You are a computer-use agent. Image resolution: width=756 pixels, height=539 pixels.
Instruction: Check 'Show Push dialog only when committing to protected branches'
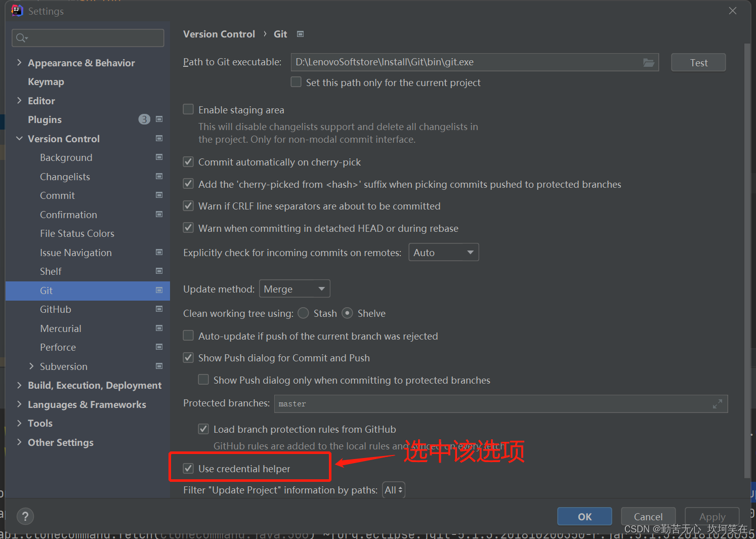pos(203,380)
